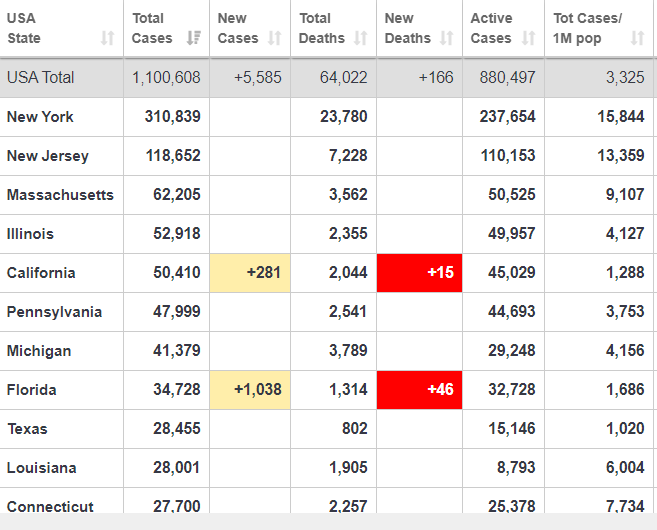Click the USA Total row label
Screen dimensions: 657x530
coord(41,78)
